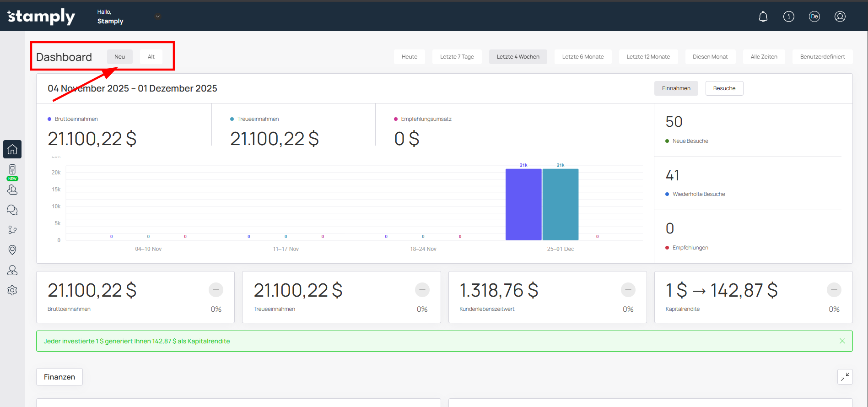Collapse the Finanzen section with arrows icon
The image size is (868, 407).
point(845,377)
